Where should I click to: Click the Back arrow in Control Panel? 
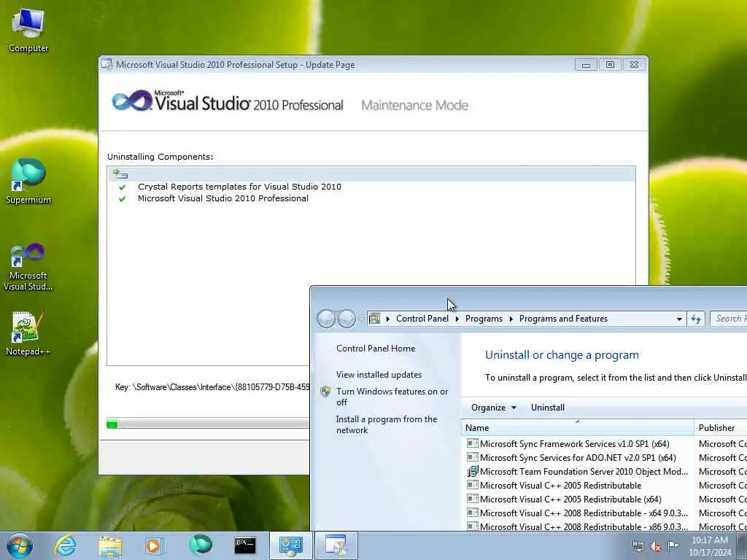(x=326, y=319)
